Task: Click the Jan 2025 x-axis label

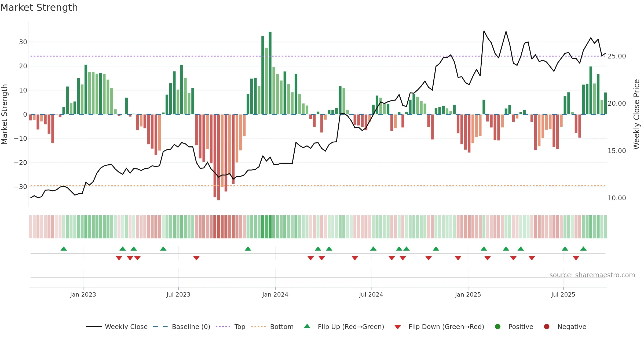Action: pyautogui.click(x=468, y=295)
